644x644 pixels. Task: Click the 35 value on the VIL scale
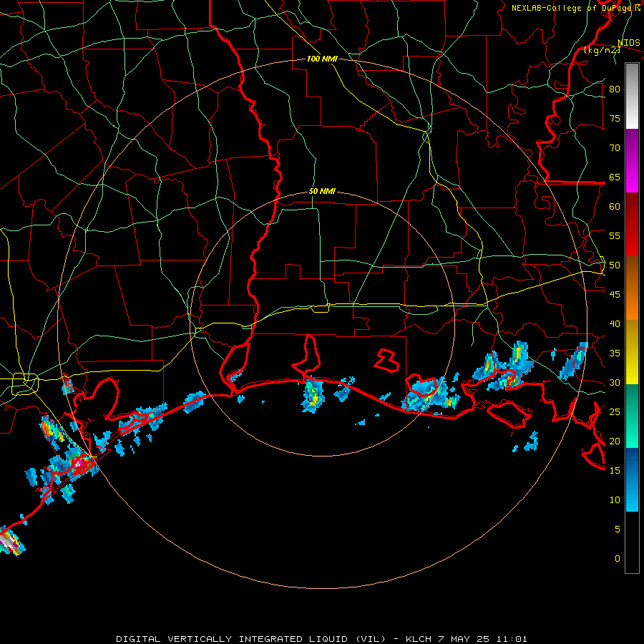pyautogui.click(x=615, y=353)
